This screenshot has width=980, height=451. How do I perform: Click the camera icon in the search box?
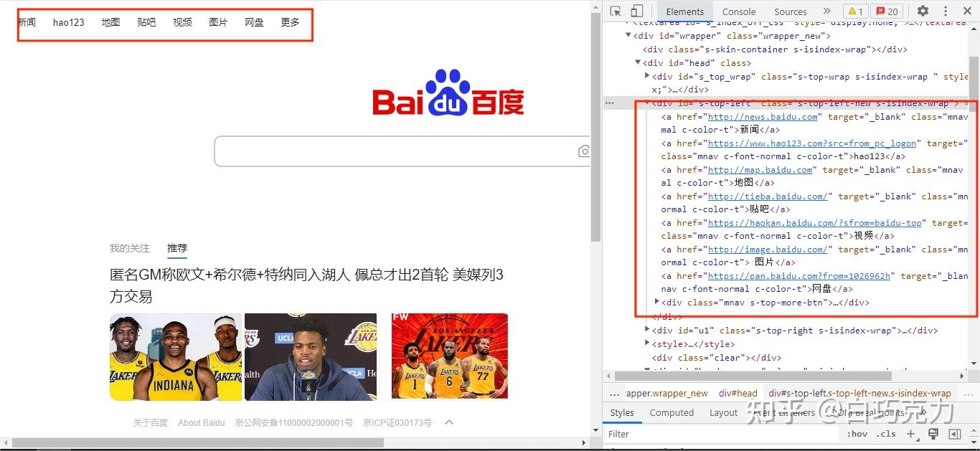584,151
